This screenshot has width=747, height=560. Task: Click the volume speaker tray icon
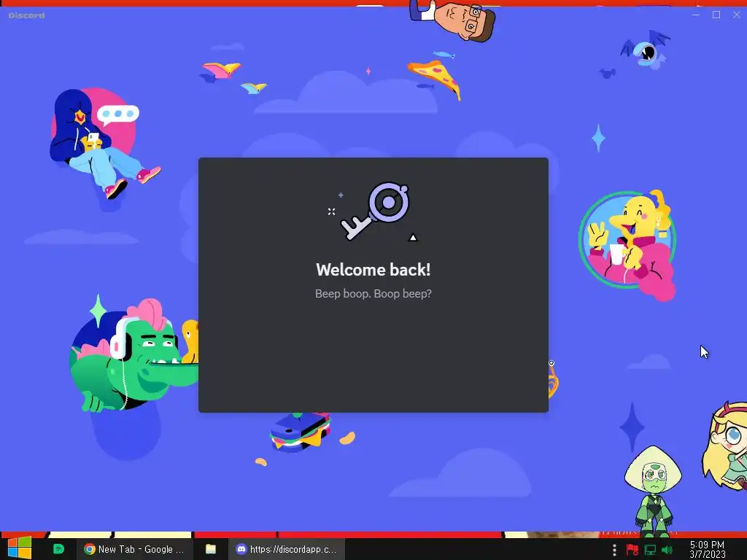pyautogui.click(x=667, y=550)
